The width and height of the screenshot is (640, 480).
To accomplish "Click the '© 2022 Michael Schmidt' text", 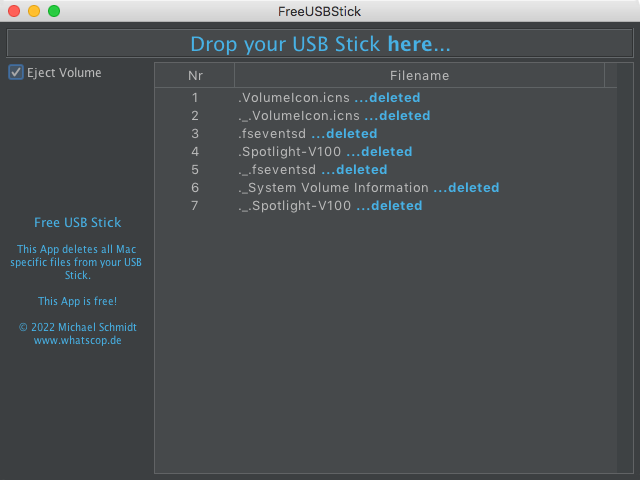I will pyautogui.click(x=77, y=327).
